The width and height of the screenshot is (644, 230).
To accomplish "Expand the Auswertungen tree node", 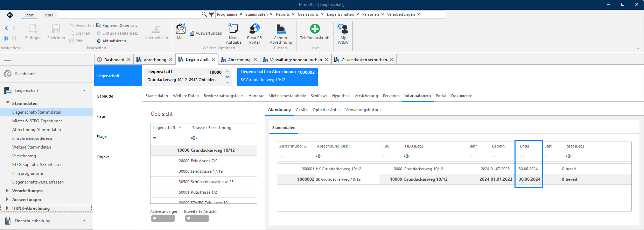I will 7,199.
